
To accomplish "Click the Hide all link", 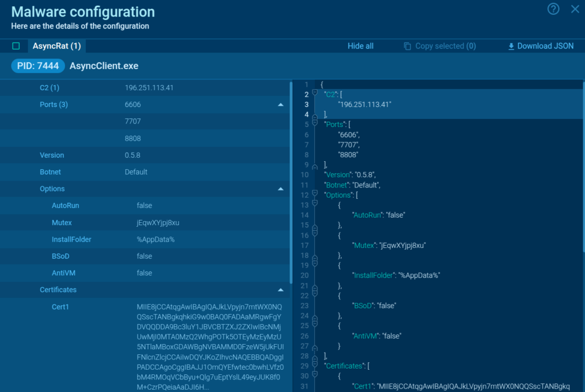I will (360, 46).
